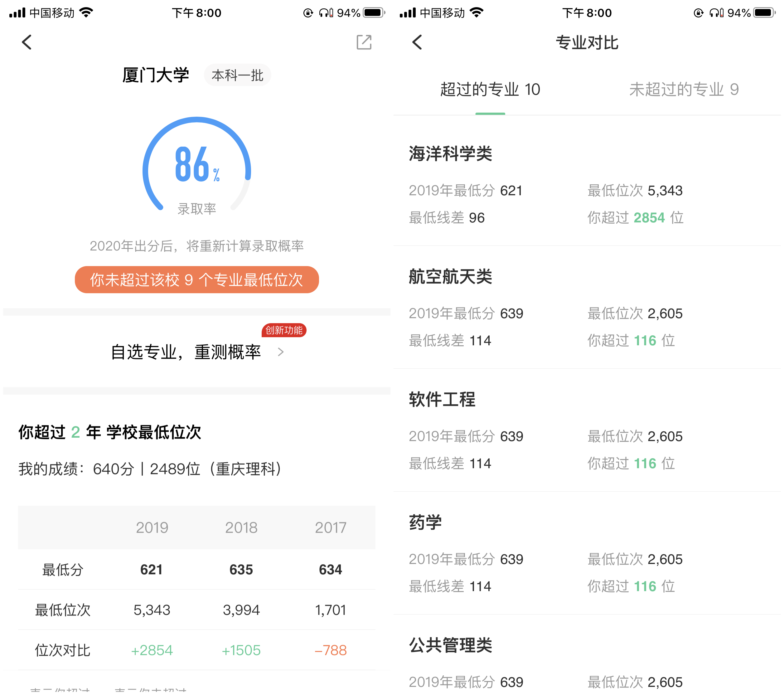Tap the 本科一批 badge

237,75
